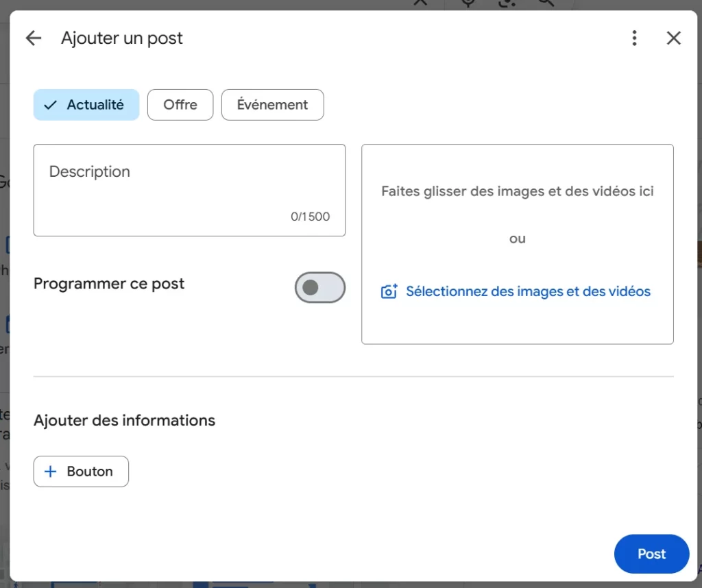Switch to the Événement post type

[x=273, y=105]
